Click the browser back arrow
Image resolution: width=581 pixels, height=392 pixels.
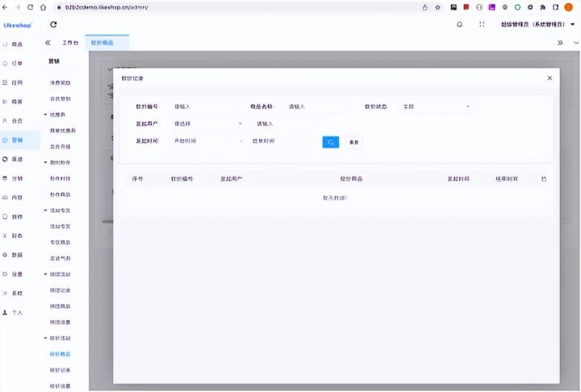pos(5,7)
